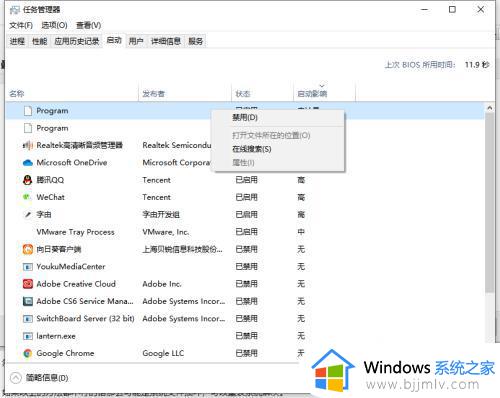Viewport: 500px width, 398px height.
Task: Sort by the 名称 column header
Action: [x=72, y=93]
